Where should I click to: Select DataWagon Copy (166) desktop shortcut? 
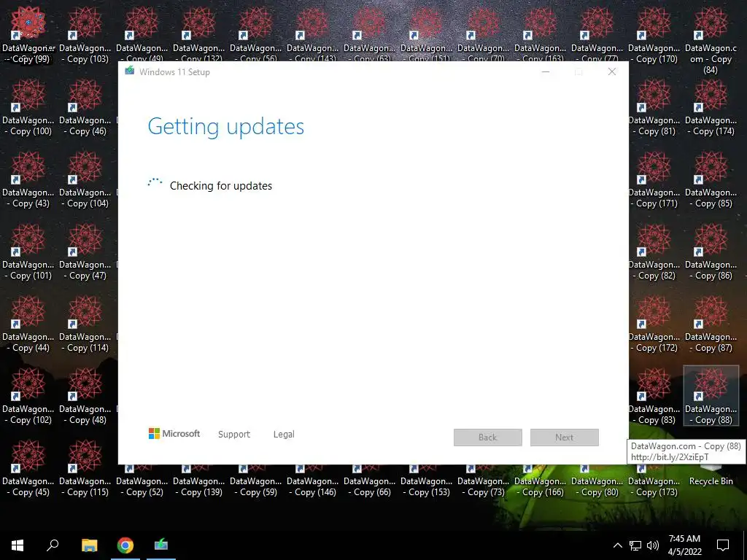click(541, 481)
